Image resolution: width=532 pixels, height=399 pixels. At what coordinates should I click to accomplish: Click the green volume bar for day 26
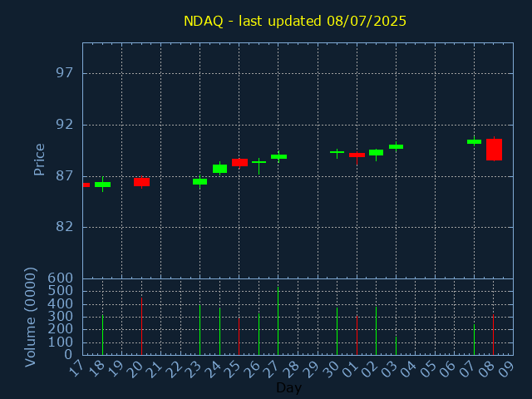coord(259,334)
